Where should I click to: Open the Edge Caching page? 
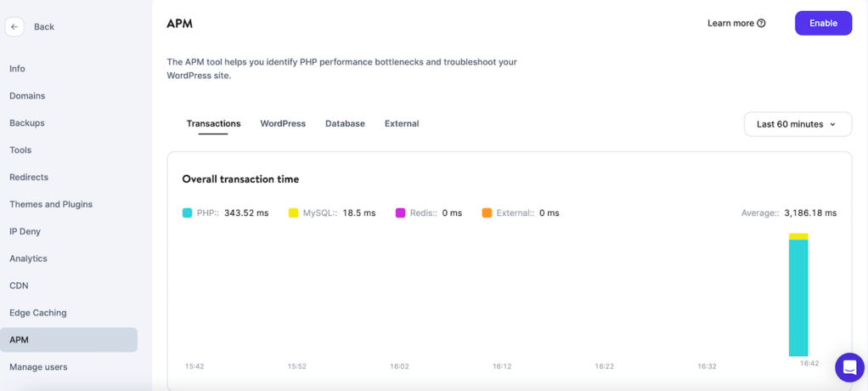click(38, 313)
